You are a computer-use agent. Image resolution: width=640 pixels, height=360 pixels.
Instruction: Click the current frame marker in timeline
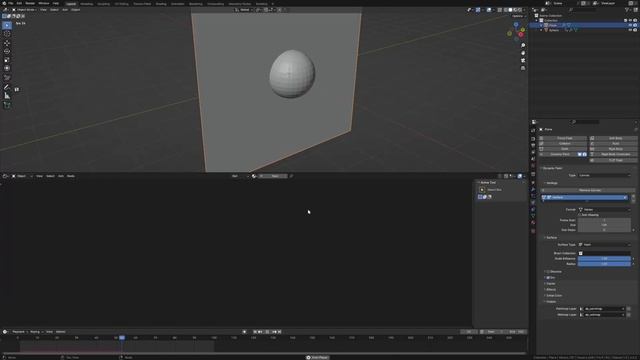tap(122, 338)
